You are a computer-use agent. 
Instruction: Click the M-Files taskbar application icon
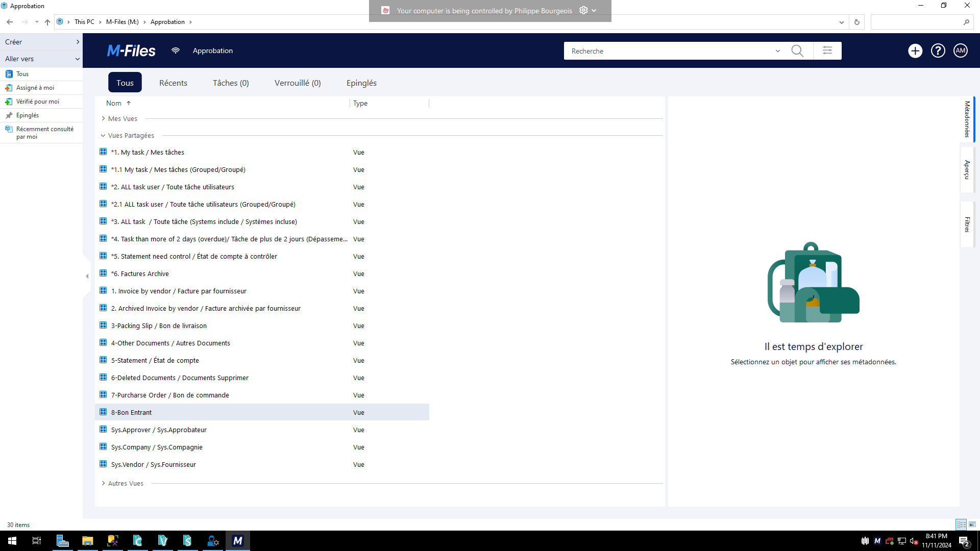pos(237,541)
